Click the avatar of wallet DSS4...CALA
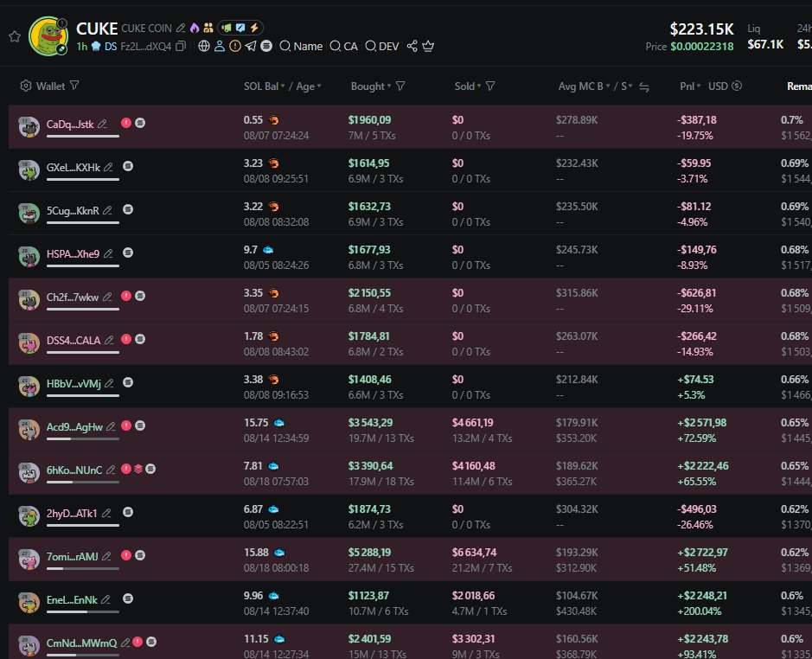 point(29,343)
